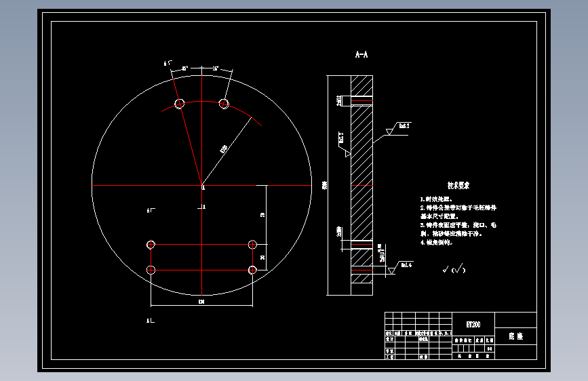Click the "A-A" section view label
This screenshot has width=588, height=381.
tap(361, 54)
